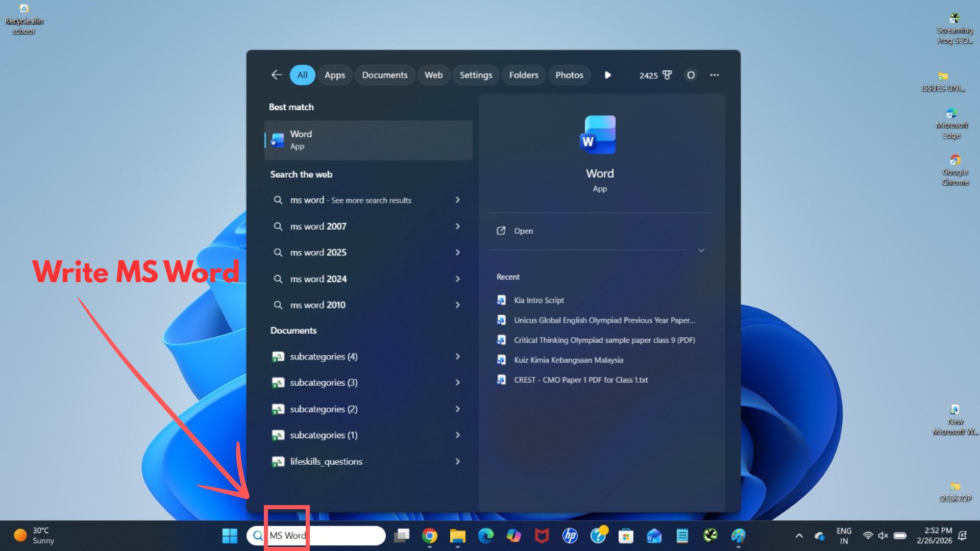Select the Documents filter tab

coord(384,75)
